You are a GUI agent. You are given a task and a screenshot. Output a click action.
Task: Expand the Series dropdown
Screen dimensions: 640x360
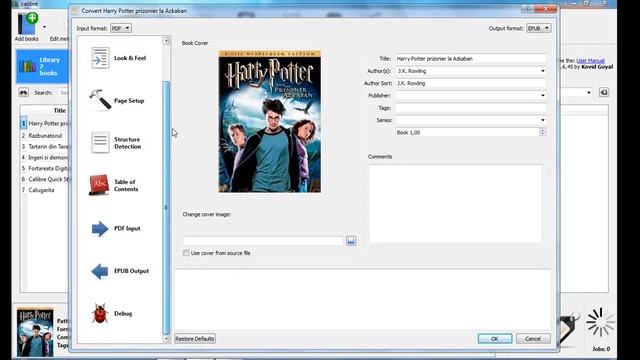pyautogui.click(x=542, y=120)
